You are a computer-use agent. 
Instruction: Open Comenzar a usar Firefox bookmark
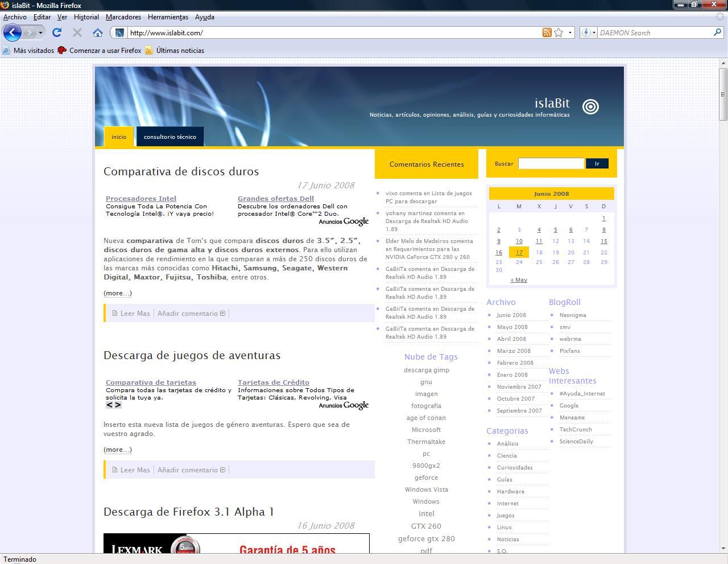(x=100, y=51)
